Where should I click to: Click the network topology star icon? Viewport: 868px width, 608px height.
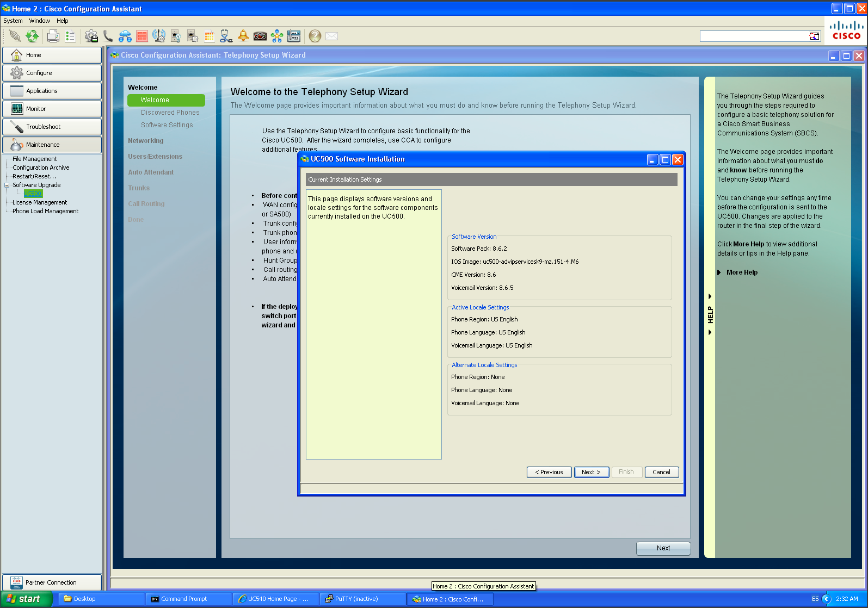(277, 36)
